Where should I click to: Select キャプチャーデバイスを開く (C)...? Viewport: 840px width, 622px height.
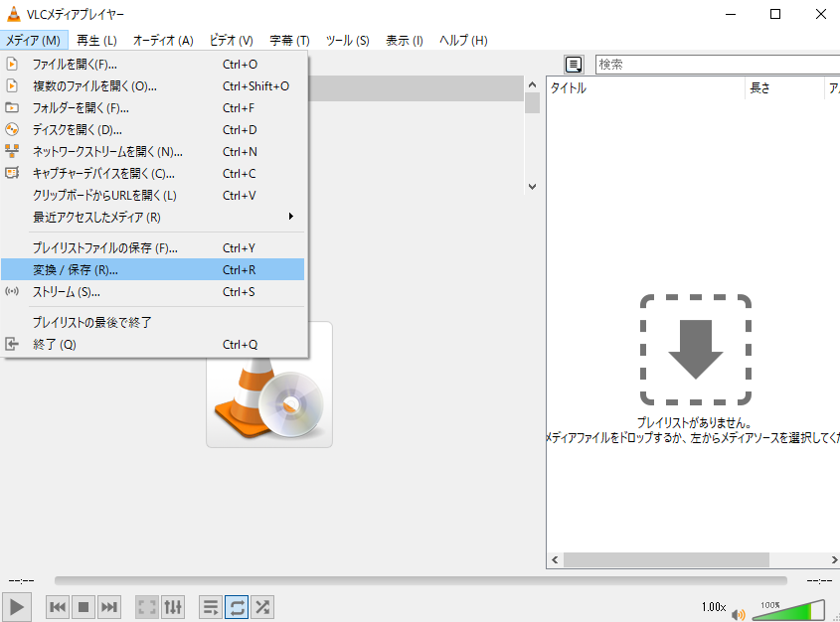click(x=153, y=174)
